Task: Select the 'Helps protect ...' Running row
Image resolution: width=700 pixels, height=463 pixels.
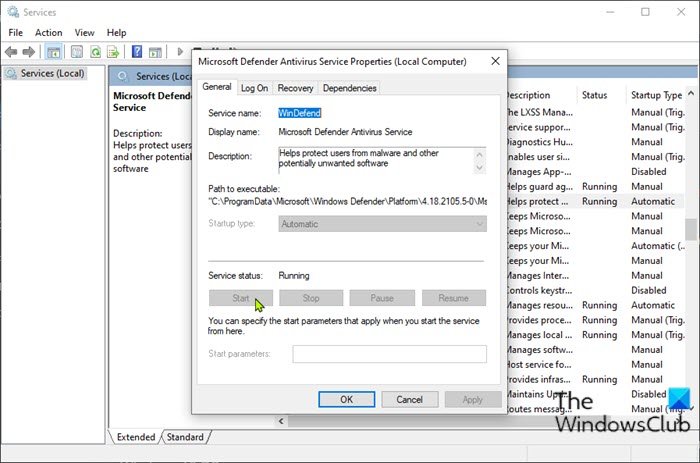Action: click(595, 201)
